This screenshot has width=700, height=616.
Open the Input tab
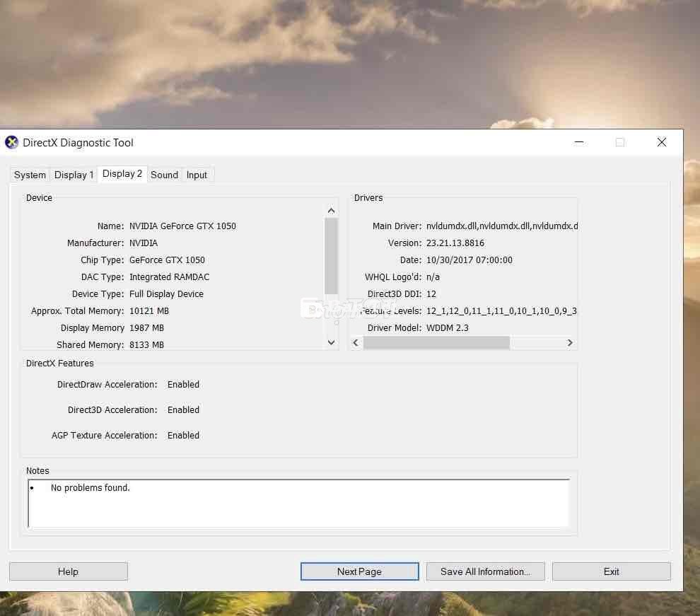click(x=197, y=175)
